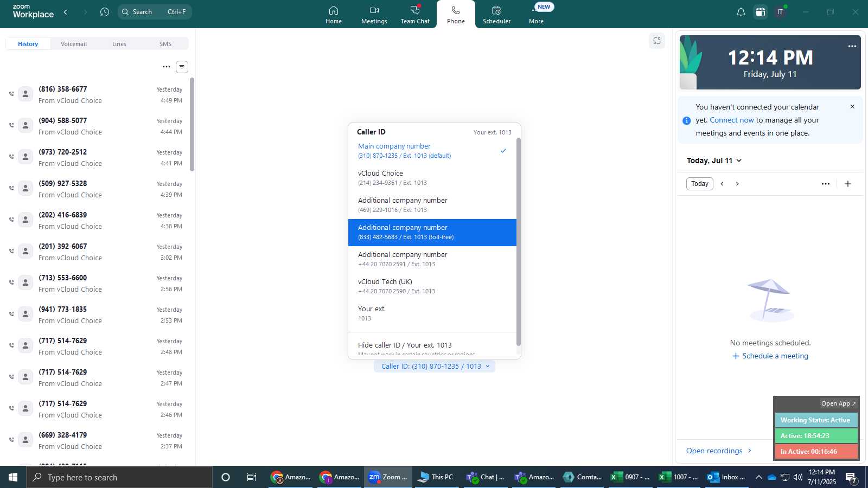Screen dimensions: 868x488
Task: Click the Caller ID list scrollbar
Action: [518, 242]
